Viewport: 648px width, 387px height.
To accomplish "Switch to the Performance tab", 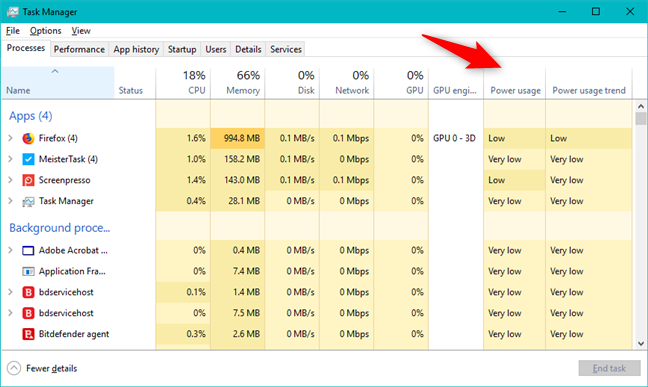I will (79, 49).
